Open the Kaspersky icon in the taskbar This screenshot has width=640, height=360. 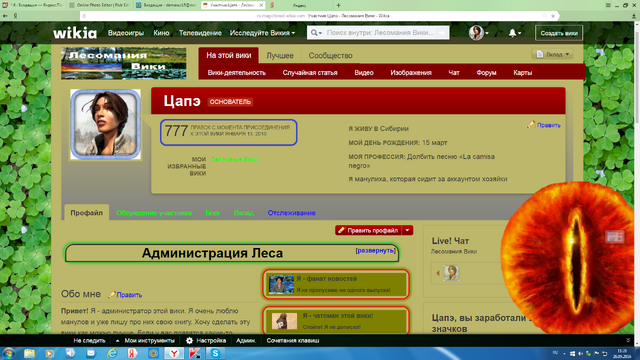pos(195,353)
